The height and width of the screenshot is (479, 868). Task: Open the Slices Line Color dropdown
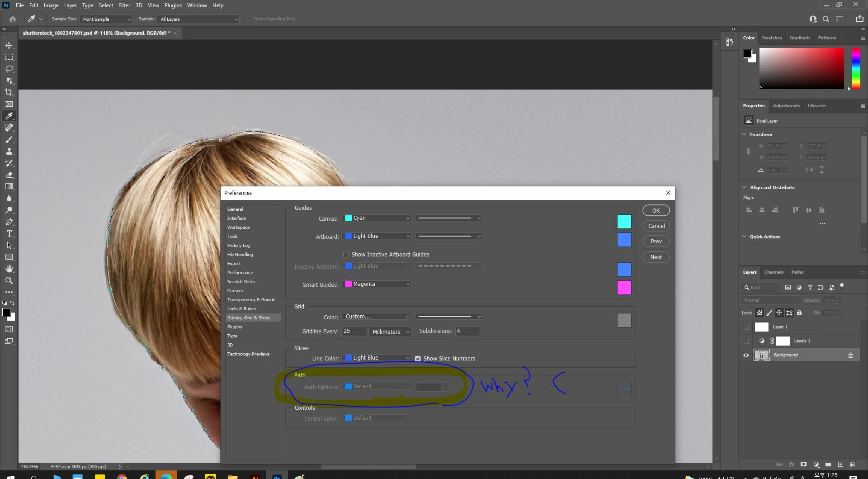click(377, 358)
